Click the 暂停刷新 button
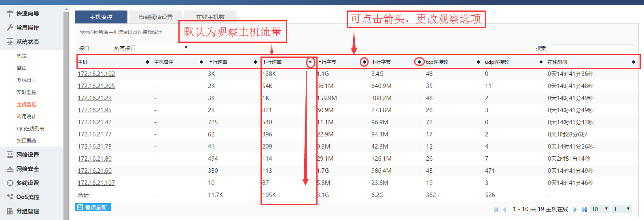This screenshot has width=644, height=220. point(93,207)
